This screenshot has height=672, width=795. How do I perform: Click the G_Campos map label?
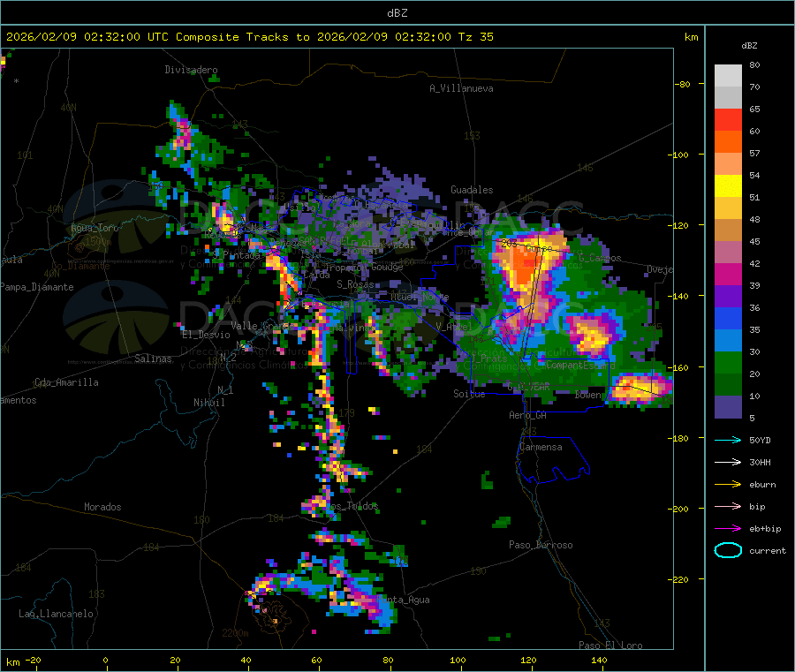[600, 258]
